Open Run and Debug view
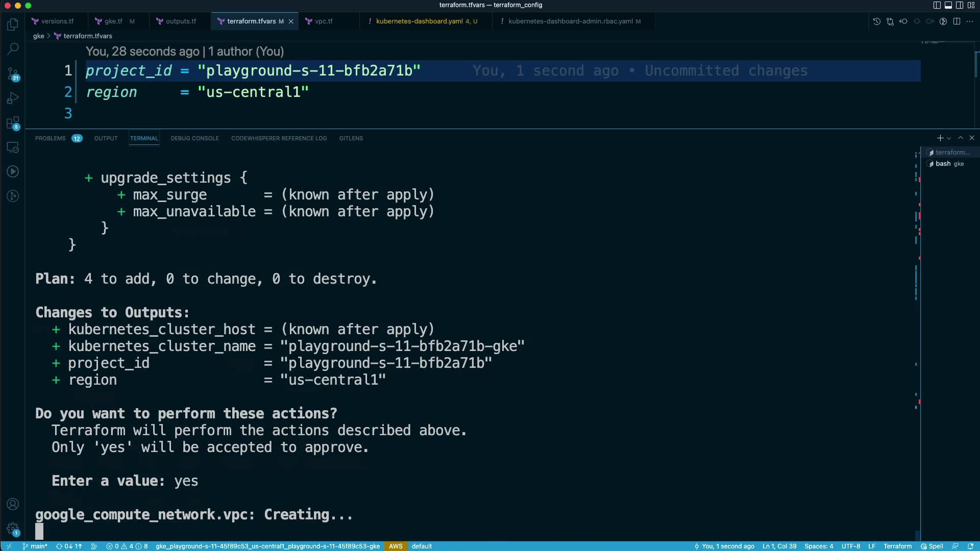 tap(13, 98)
